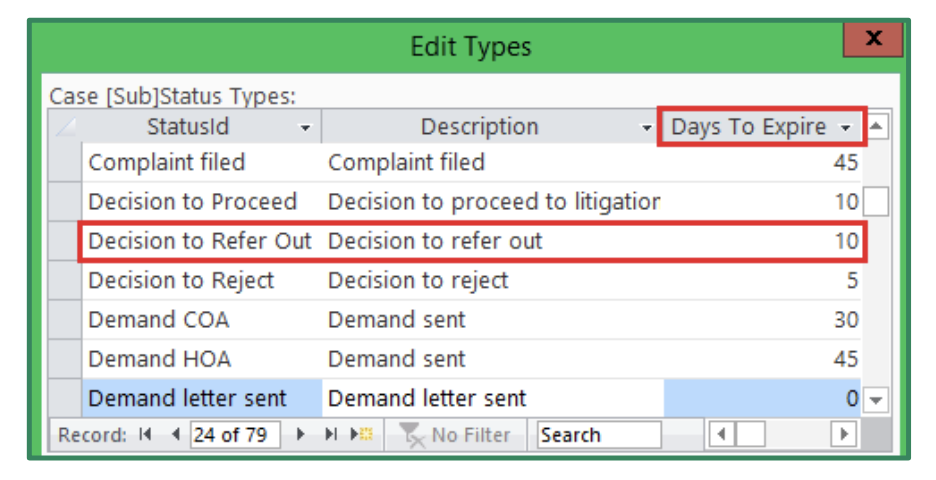Viewport: 936px width, 480px height.
Task: Close the Edit Types window
Action: tap(874, 38)
